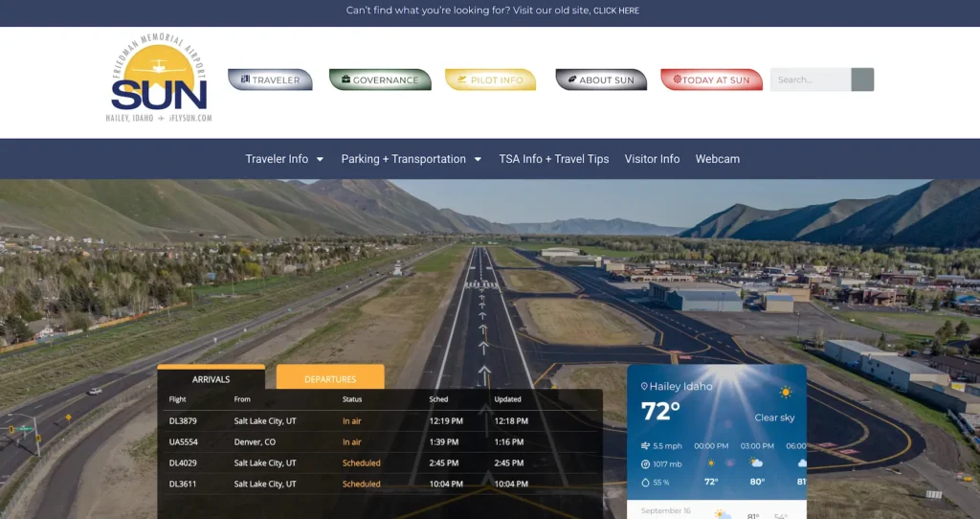Click the Governance briefcase icon

[x=345, y=79]
